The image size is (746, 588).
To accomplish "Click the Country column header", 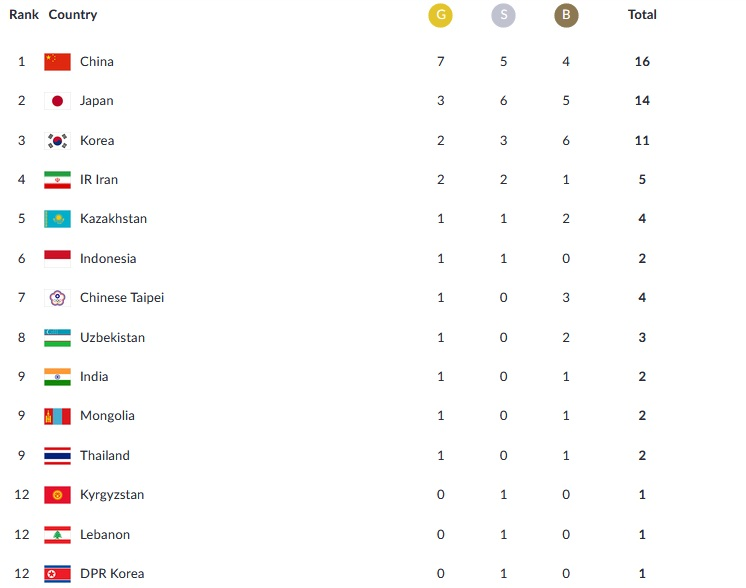I will (x=73, y=15).
